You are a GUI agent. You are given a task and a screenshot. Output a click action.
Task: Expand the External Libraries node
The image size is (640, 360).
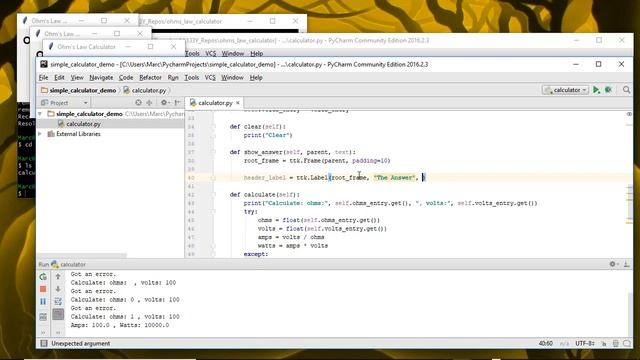[x=40, y=134]
